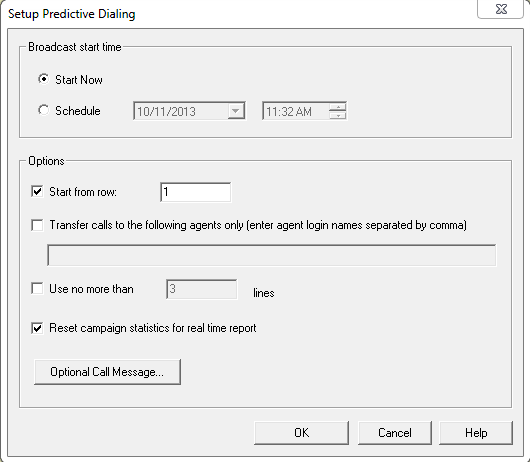Cancel the predictive dialing setup

(x=395, y=433)
